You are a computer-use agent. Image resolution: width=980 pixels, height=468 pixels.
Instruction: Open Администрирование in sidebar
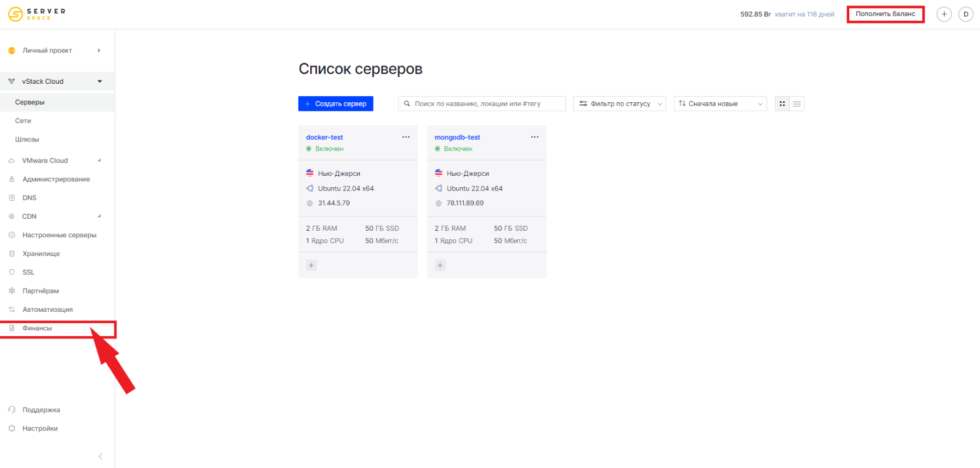(57, 179)
